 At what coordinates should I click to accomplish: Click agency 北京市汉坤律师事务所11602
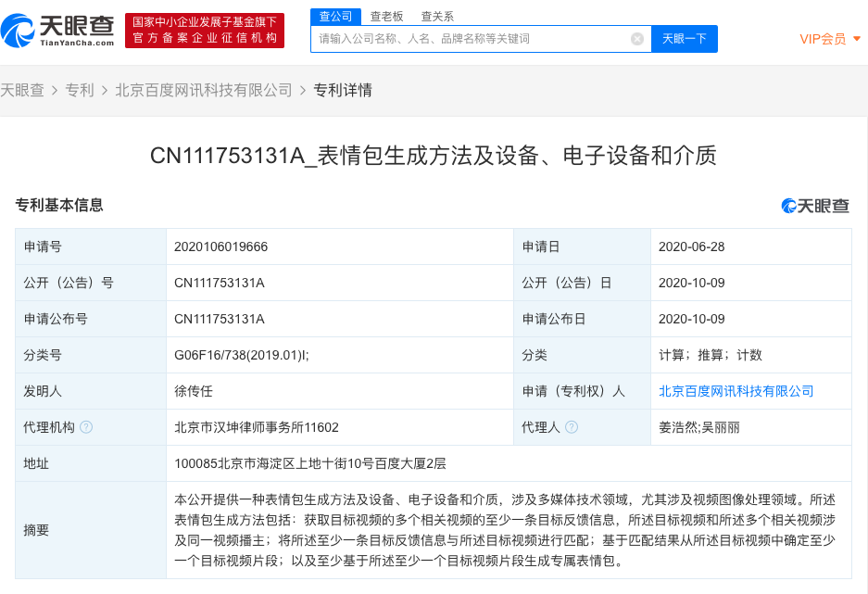pos(257,427)
